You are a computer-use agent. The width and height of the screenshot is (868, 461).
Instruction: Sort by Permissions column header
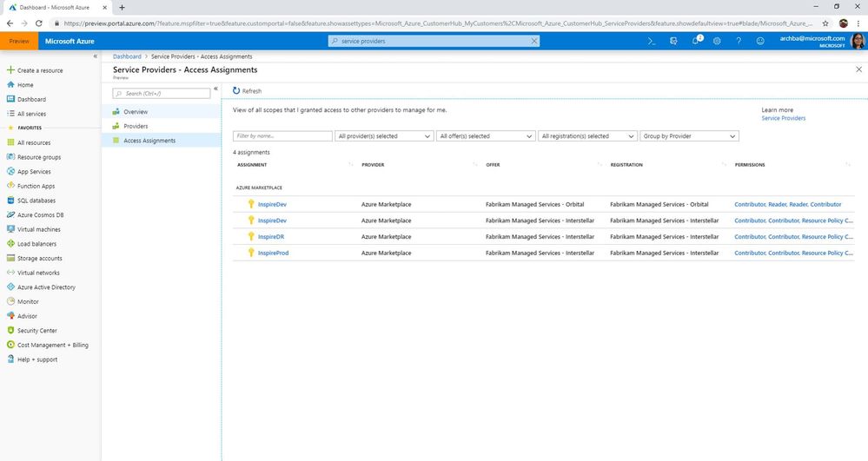[x=750, y=165]
